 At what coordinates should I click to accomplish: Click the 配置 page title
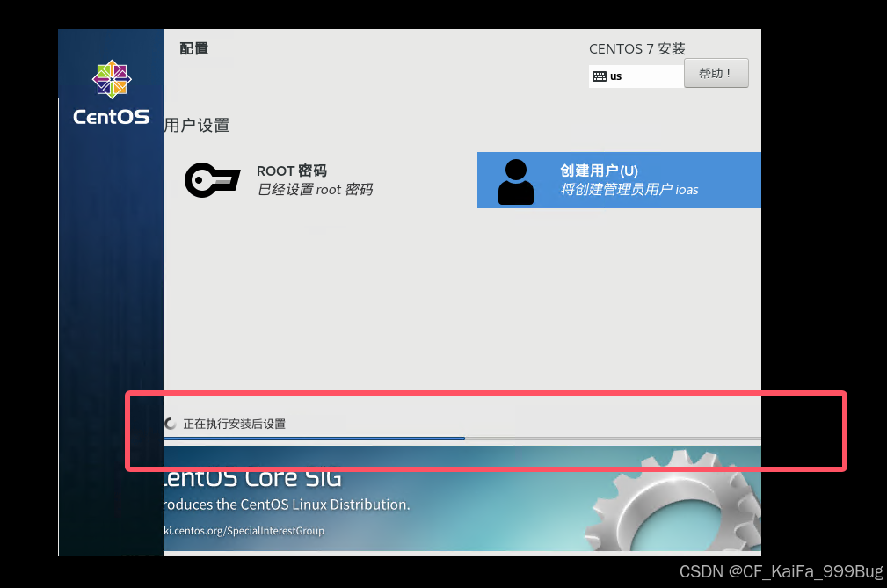[194, 48]
